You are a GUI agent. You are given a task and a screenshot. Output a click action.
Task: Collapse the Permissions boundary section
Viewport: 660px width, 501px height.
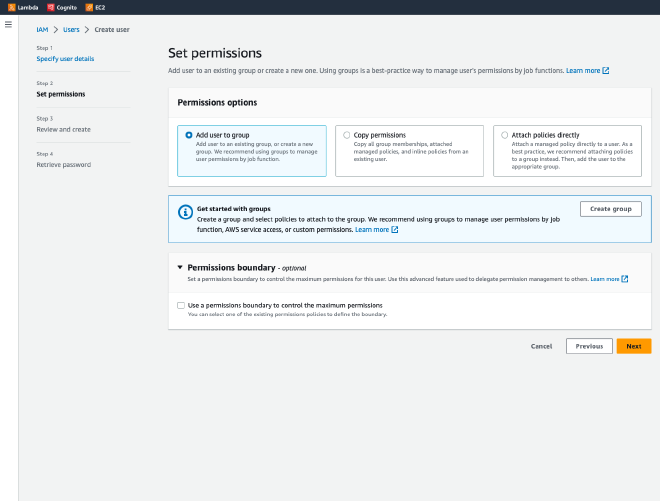[180, 268]
